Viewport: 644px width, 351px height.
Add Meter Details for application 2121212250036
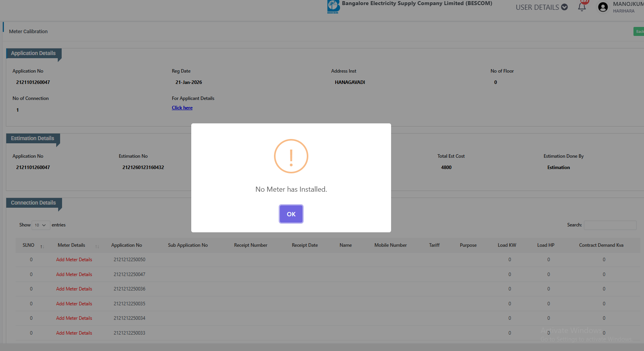pos(74,289)
